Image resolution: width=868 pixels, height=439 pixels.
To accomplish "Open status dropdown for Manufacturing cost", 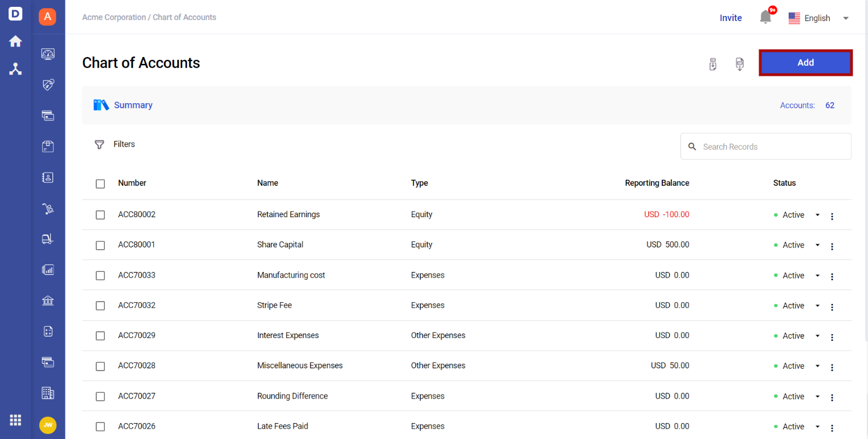I will pos(817,275).
